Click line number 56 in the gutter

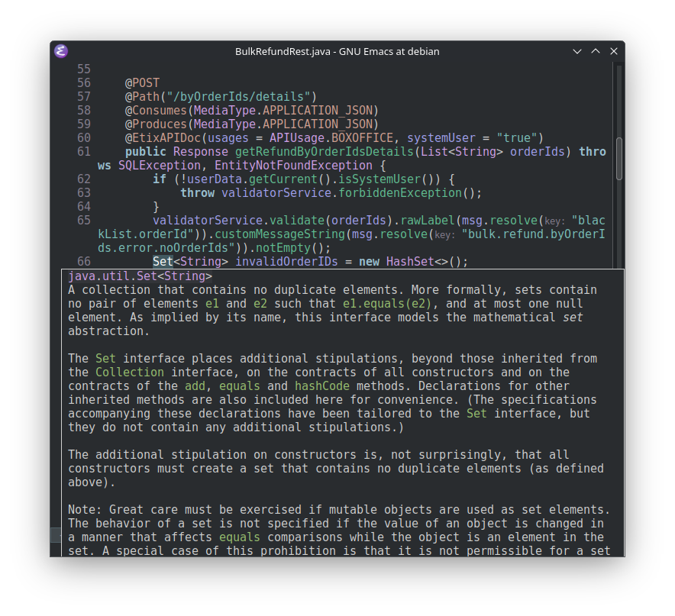click(83, 83)
